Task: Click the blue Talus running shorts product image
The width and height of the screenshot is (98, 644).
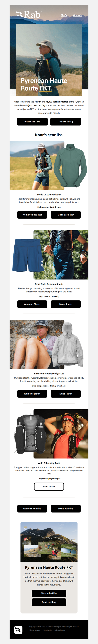Action: tap(28, 255)
